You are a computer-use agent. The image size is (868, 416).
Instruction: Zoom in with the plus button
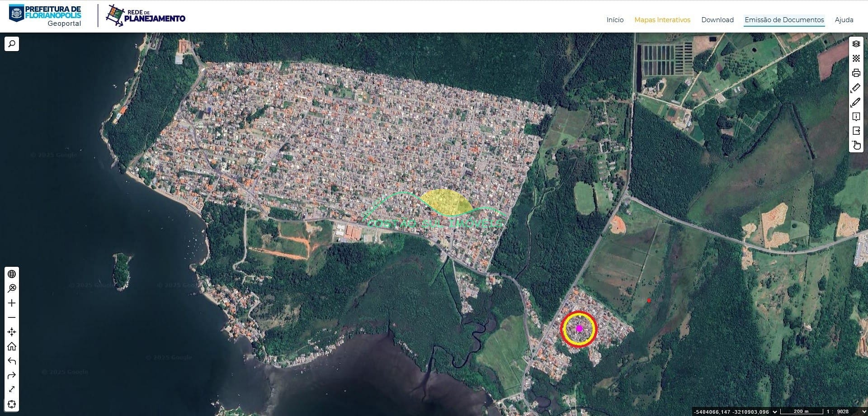click(x=12, y=303)
